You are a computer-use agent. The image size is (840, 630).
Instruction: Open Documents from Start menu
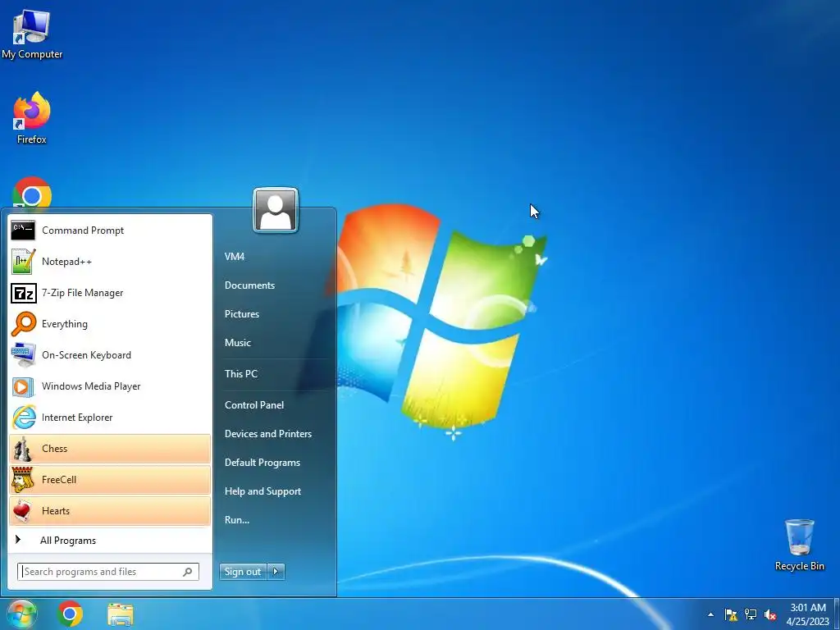[249, 285]
